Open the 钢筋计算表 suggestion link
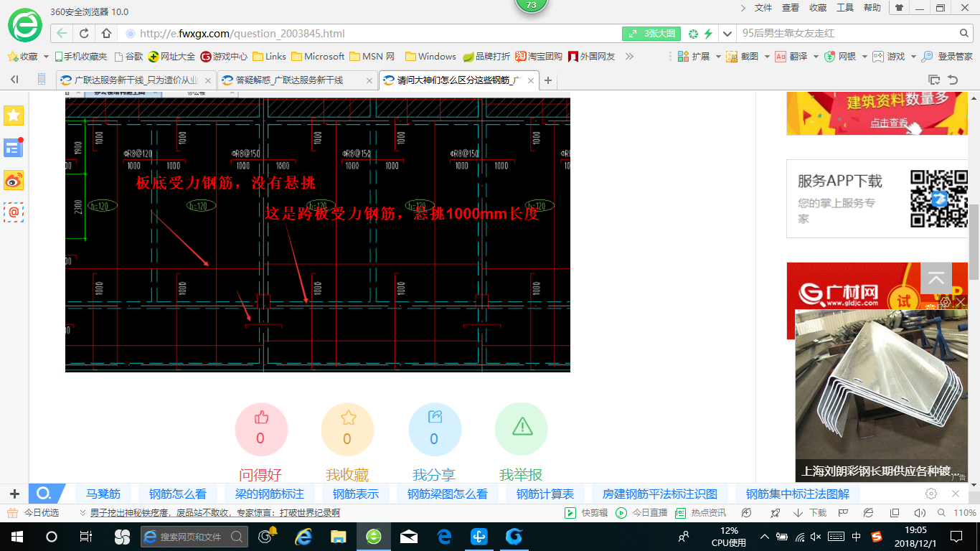Image resolution: width=980 pixels, height=551 pixels. pos(545,494)
